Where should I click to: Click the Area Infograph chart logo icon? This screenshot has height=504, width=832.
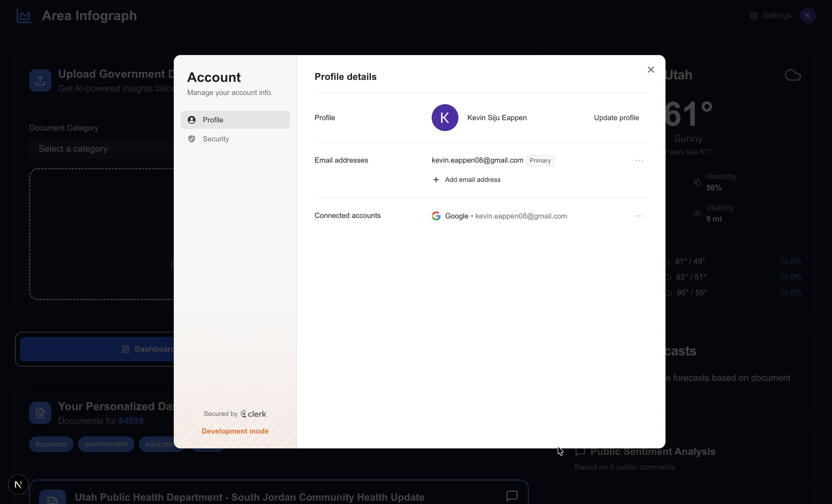[x=24, y=16]
